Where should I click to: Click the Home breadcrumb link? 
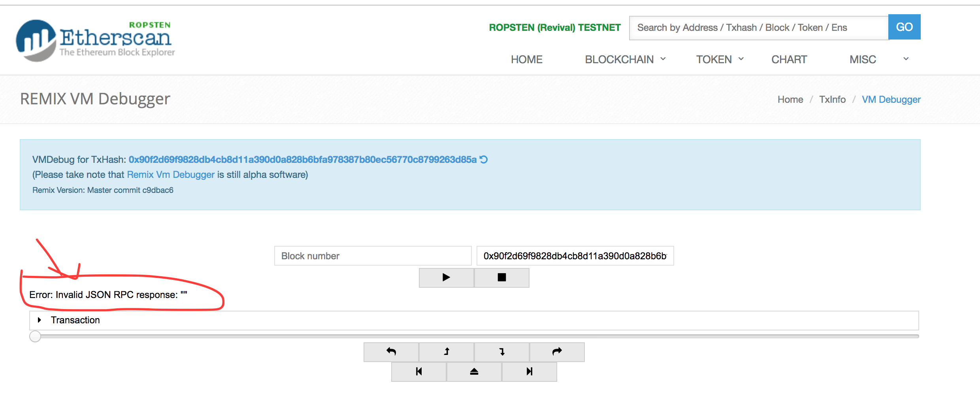[x=790, y=99]
